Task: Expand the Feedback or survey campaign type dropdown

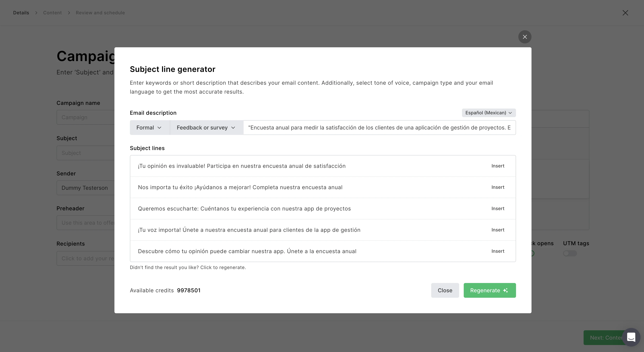Action: 206,128
